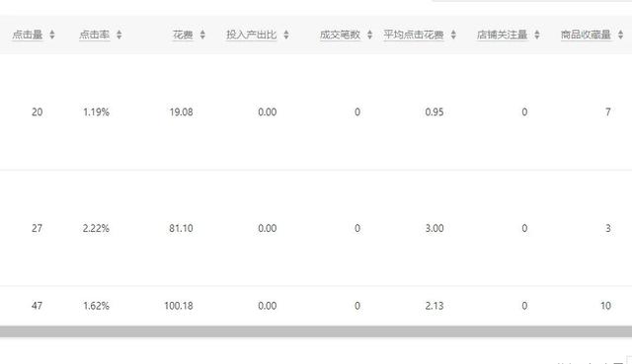Sort by 店铺关注量 using its sort arrows
The width and height of the screenshot is (632, 364).
(537, 35)
